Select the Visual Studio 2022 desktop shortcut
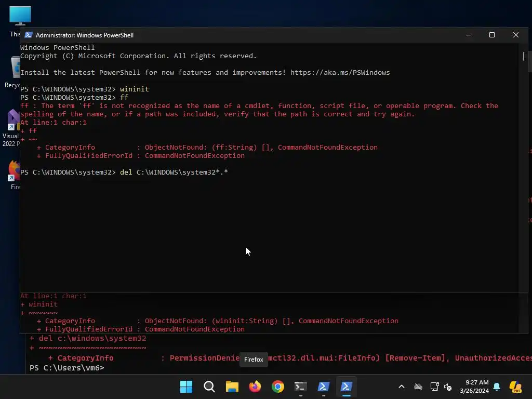 [11, 128]
